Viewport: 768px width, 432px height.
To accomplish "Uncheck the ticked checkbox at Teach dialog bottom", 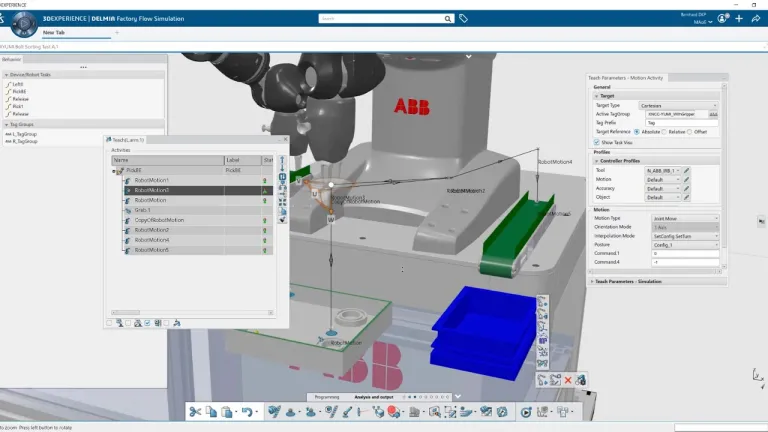I will click(147, 323).
